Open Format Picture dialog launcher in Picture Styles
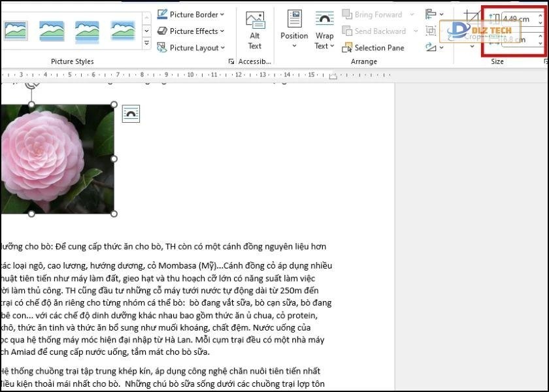Image resolution: width=549 pixels, height=392 pixels. pos(231,61)
